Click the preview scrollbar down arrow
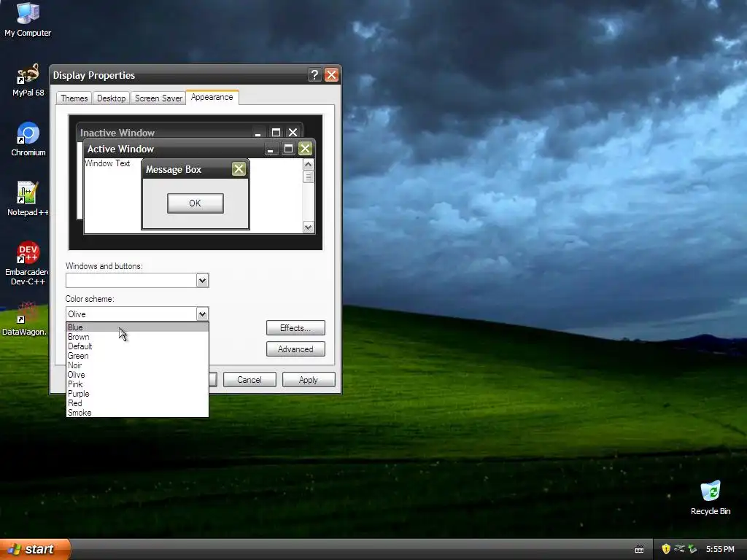The image size is (747, 560). pyautogui.click(x=309, y=227)
